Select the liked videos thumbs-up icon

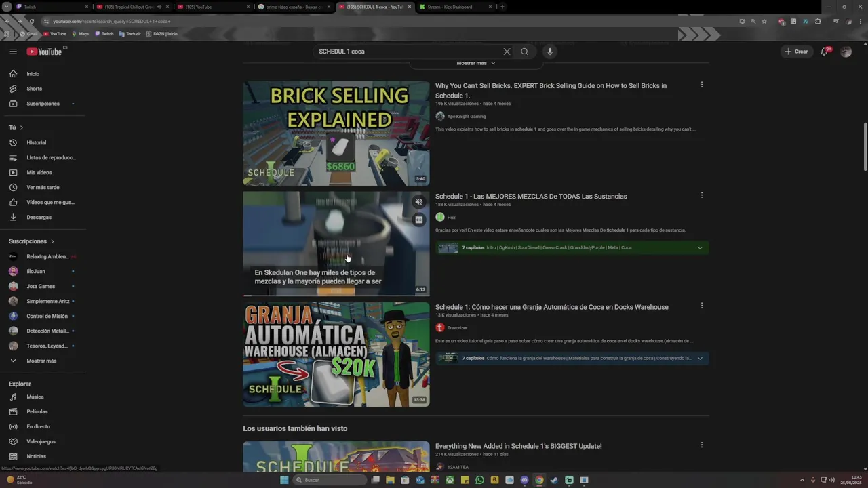(x=13, y=203)
